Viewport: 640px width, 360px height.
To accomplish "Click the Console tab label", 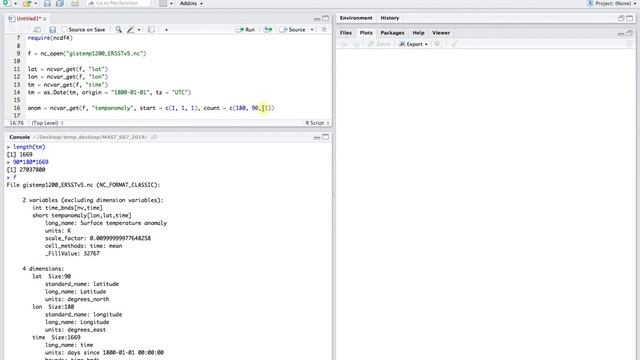I will (x=20, y=137).
